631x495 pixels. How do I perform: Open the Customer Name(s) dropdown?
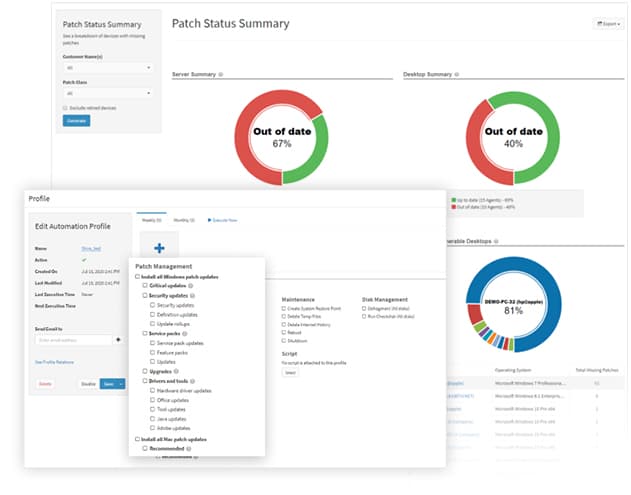click(105, 68)
